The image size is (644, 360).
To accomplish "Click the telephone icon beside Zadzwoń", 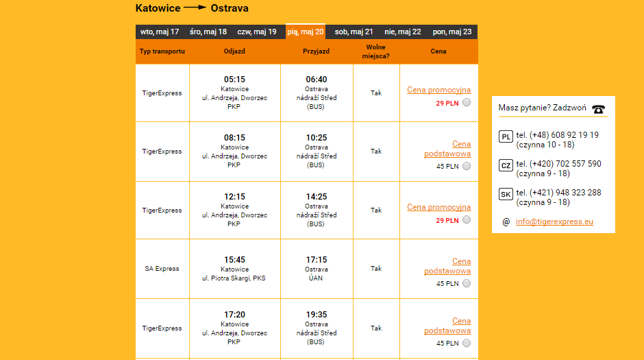I will pyautogui.click(x=598, y=109).
